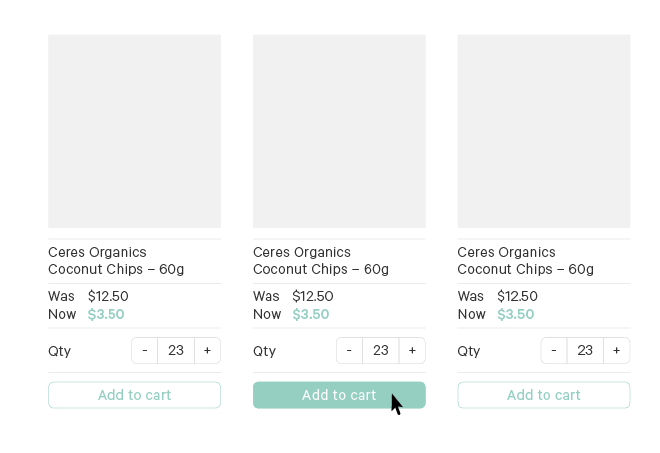Image resolution: width=660 pixels, height=453 pixels.
Task: Open the rightmost product's image placeholder
Action: (x=543, y=131)
